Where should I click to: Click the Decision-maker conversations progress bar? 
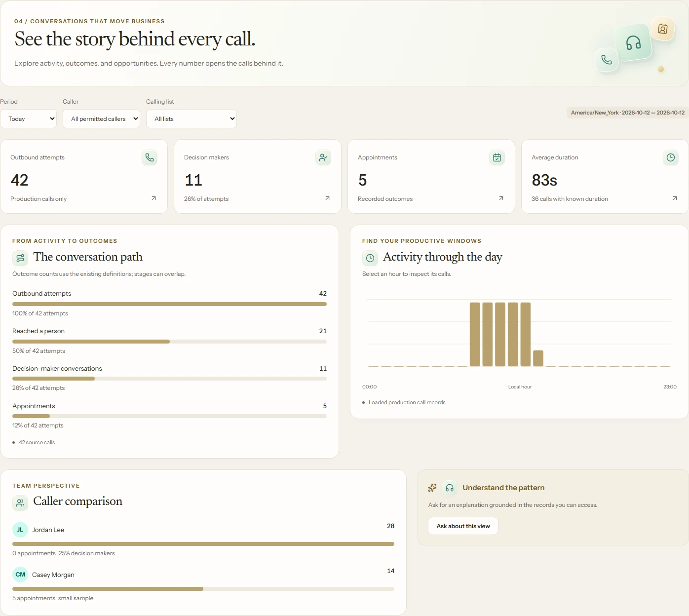(x=169, y=379)
